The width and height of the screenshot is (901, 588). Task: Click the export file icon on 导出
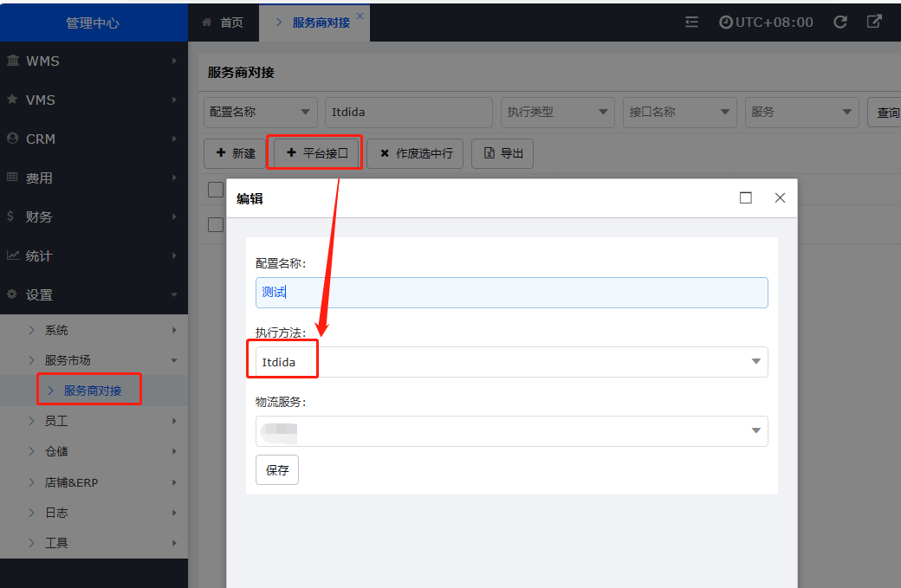[x=489, y=152]
